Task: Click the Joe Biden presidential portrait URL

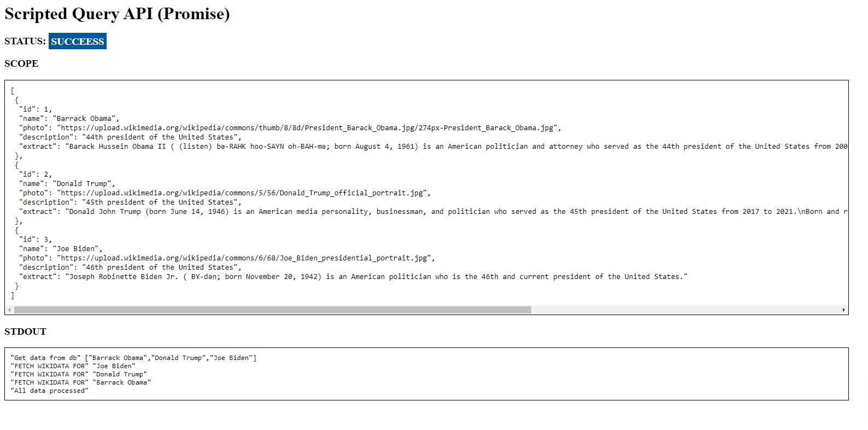Action: 245,258
